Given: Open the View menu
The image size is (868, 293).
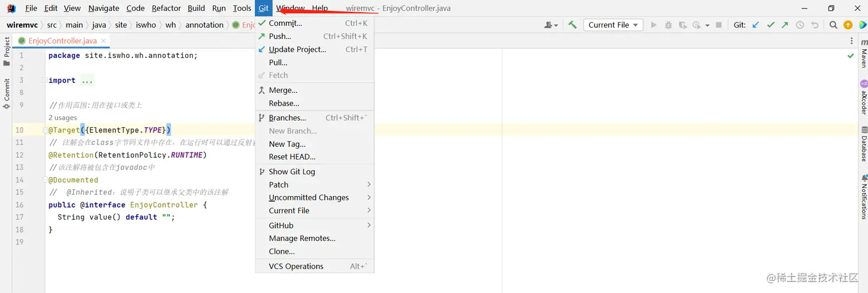Looking at the screenshot, I should [72, 8].
